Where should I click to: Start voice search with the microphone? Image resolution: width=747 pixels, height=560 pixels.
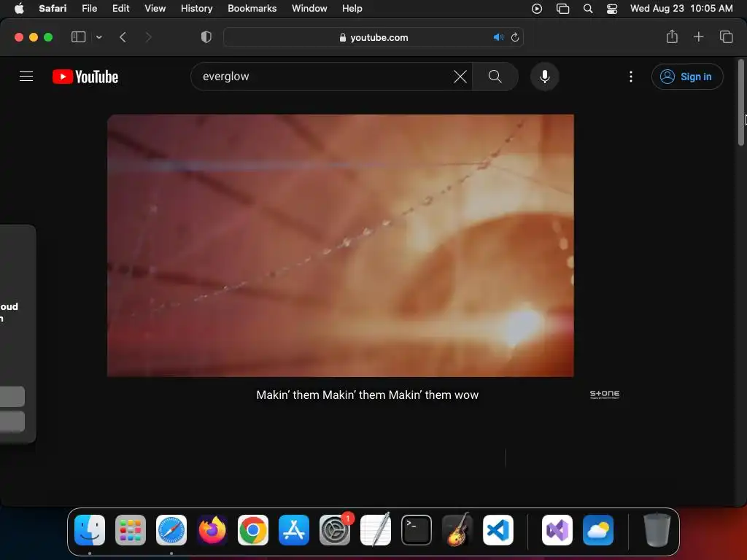point(544,76)
